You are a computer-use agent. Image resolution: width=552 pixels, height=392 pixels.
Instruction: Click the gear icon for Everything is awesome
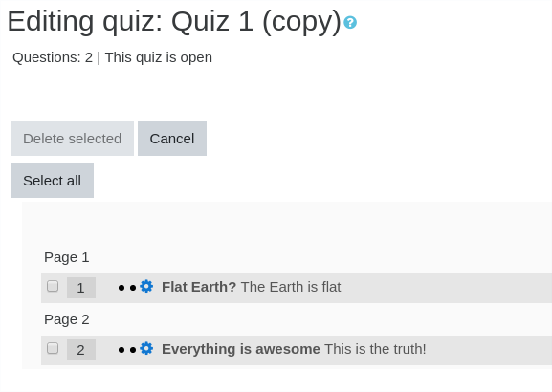pyautogui.click(x=146, y=348)
